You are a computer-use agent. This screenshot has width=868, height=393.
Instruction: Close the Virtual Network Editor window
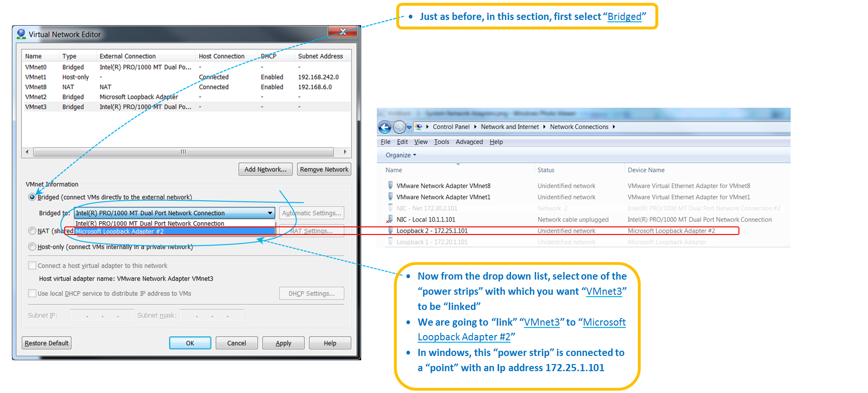343,31
